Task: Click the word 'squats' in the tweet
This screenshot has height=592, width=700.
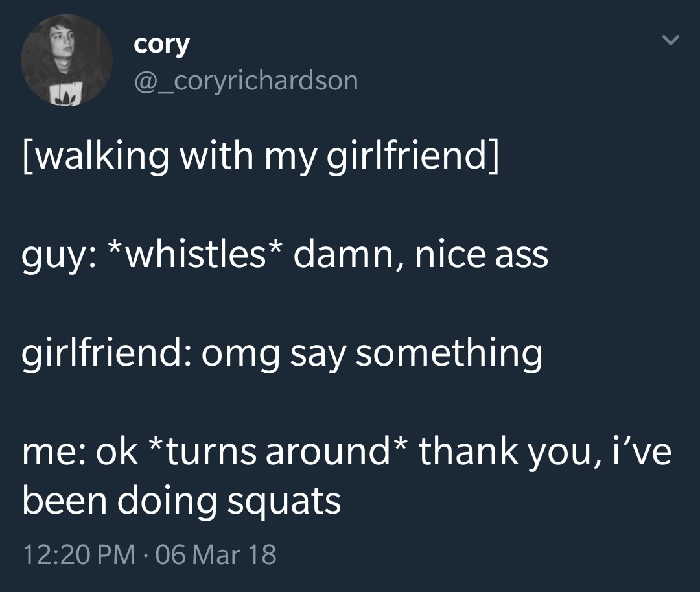Action: tap(285, 503)
